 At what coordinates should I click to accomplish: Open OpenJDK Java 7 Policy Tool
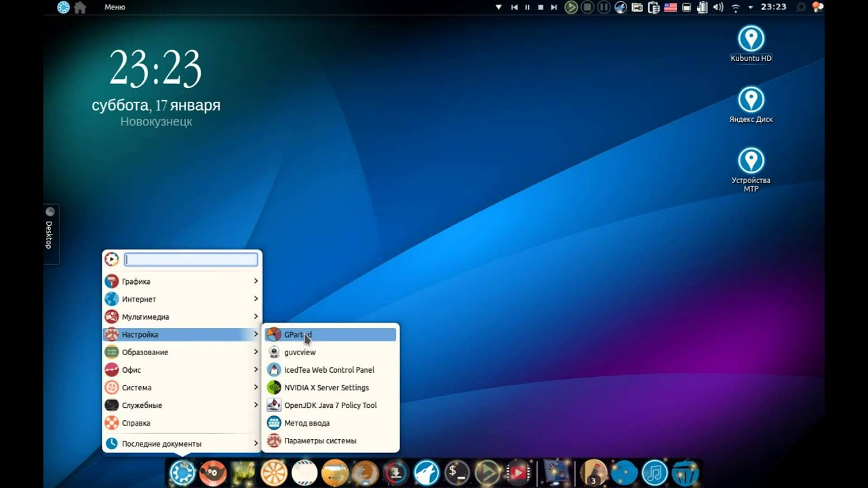click(x=330, y=405)
